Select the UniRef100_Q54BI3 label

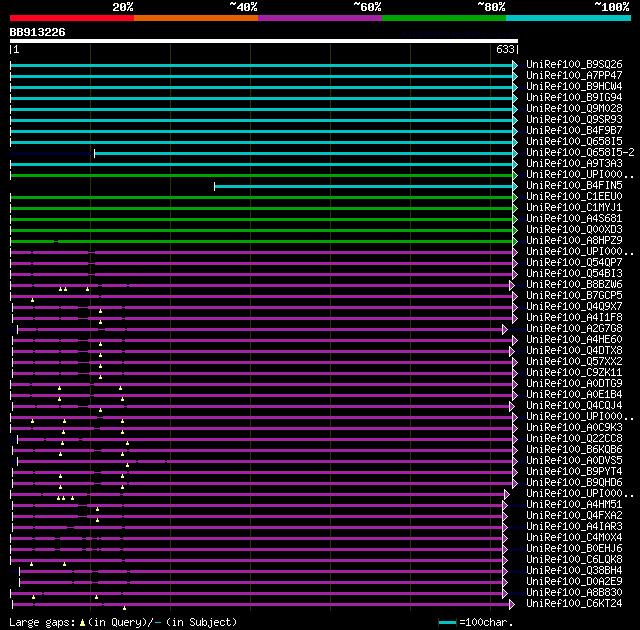(574, 274)
